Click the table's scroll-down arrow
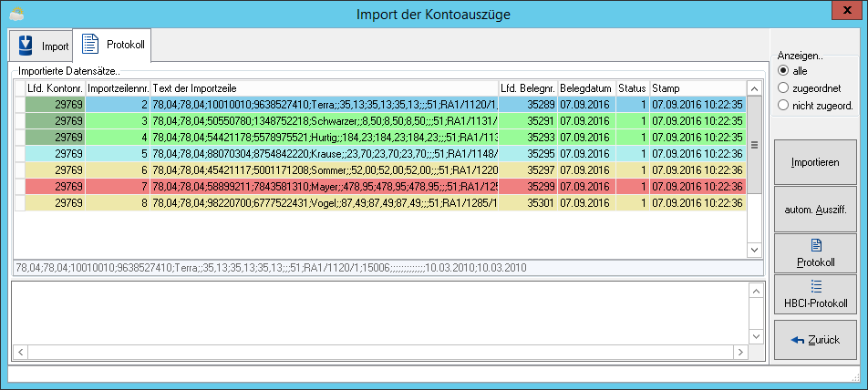Image resolution: width=868 pixels, height=390 pixels. (x=754, y=251)
